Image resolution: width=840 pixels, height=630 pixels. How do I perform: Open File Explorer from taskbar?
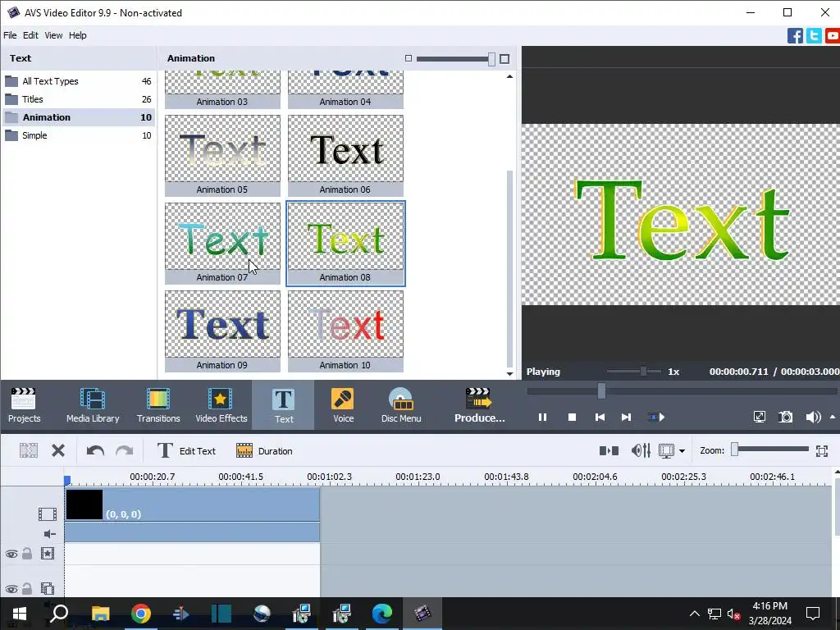coord(101,614)
